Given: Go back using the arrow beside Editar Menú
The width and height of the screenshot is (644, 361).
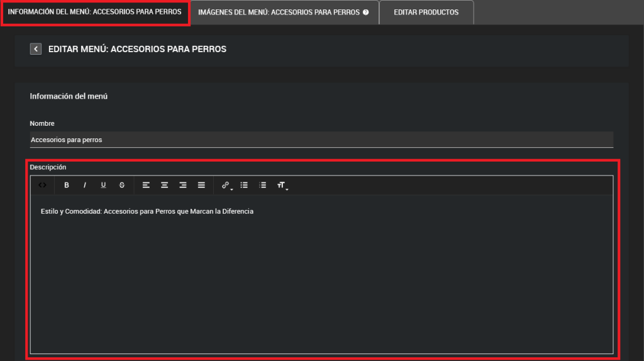Looking at the screenshot, I should point(36,48).
